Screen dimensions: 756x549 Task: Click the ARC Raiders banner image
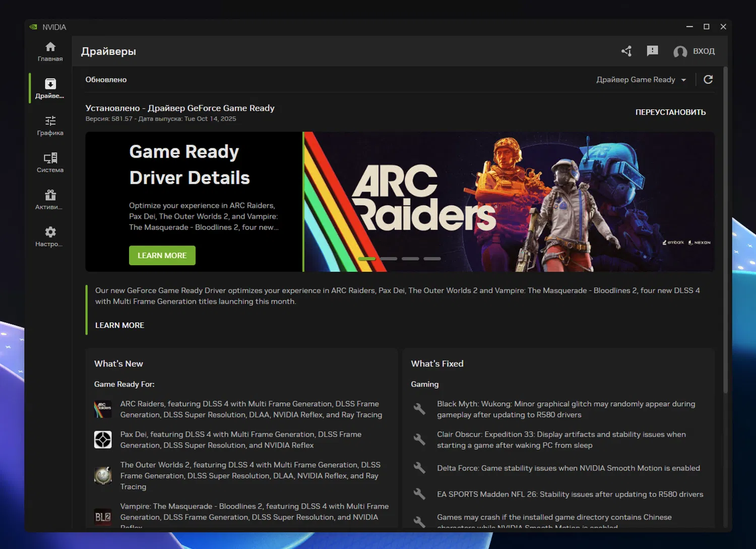pyautogui.click(x=509, y=202)
